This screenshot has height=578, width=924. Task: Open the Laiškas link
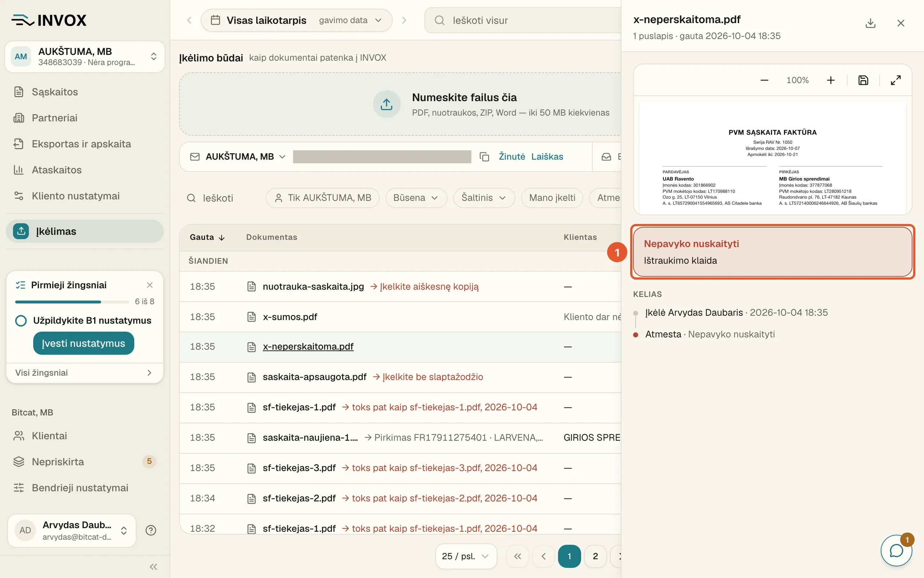[x=547, y=157]
